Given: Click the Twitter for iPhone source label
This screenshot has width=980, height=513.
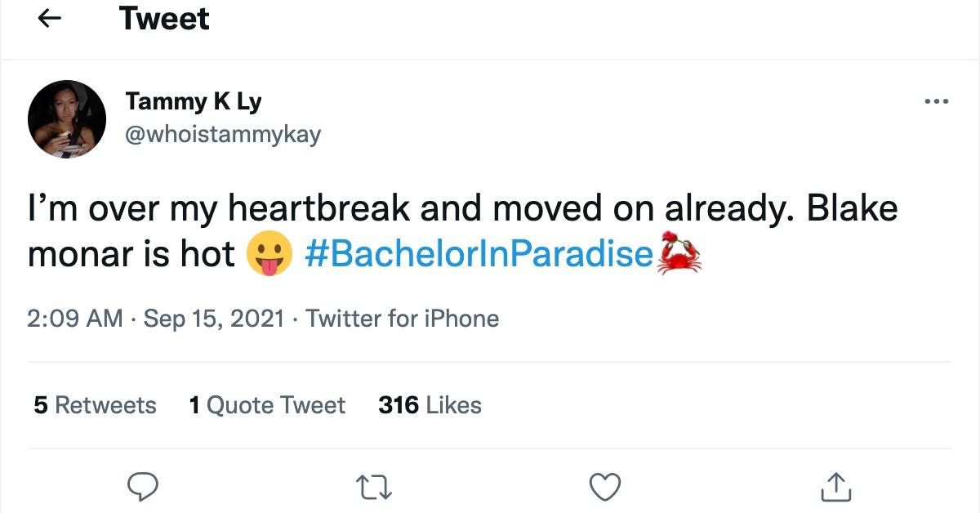Looking at the screenshot, I should point(403,319).
